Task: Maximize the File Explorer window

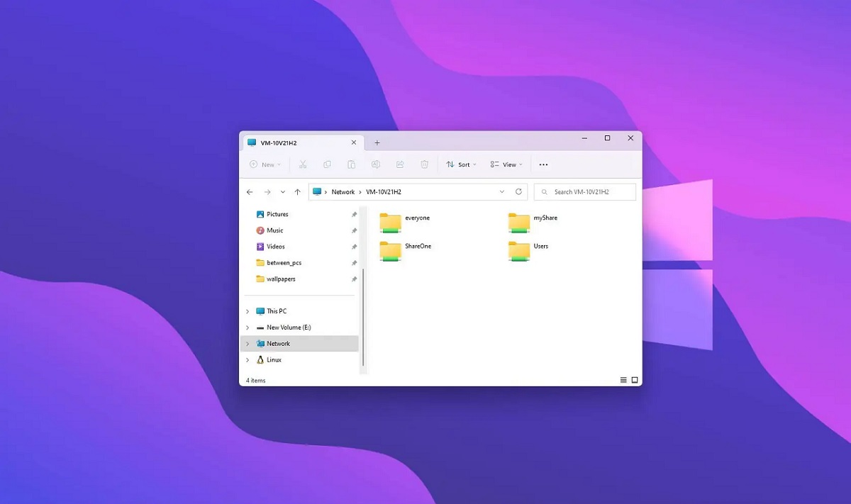Action: [607, 138]
